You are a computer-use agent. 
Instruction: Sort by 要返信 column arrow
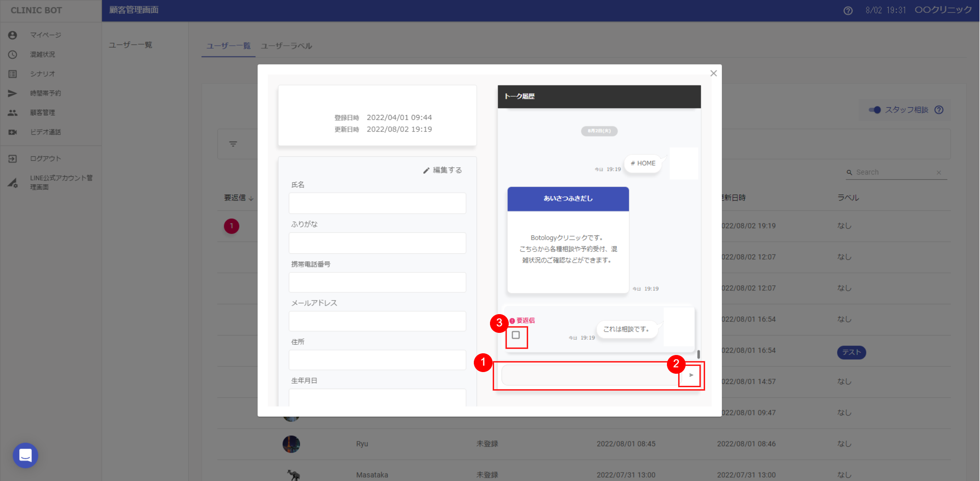pos(251,198)
